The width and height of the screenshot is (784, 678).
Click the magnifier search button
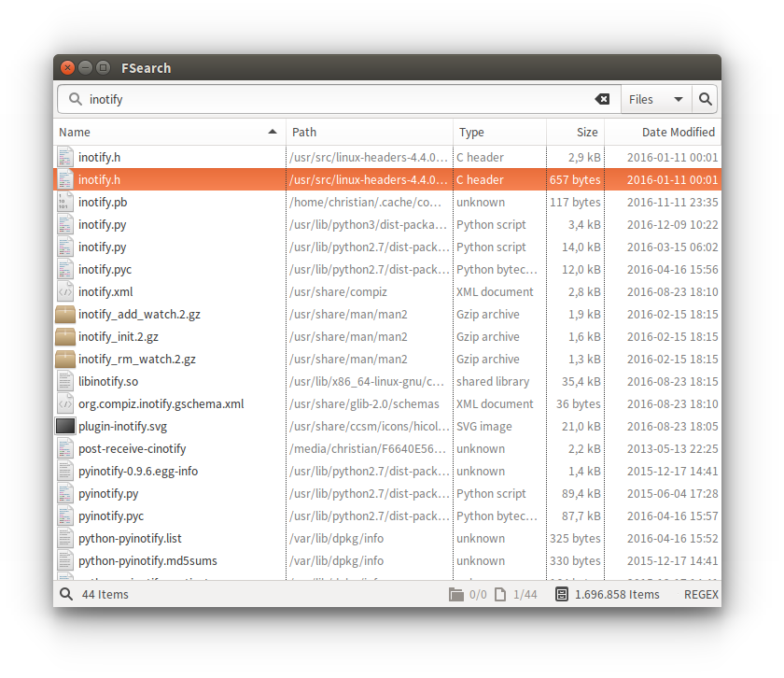coord(705,99)
